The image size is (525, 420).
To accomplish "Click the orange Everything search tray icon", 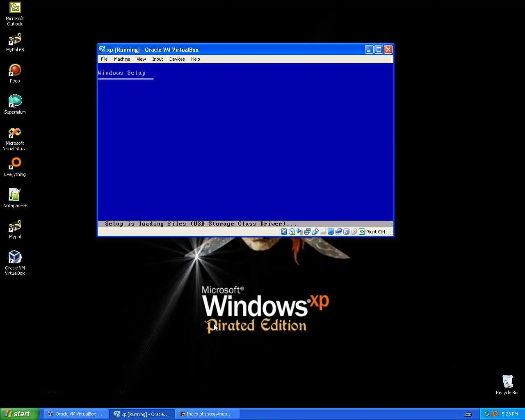I will click(495, 414).
